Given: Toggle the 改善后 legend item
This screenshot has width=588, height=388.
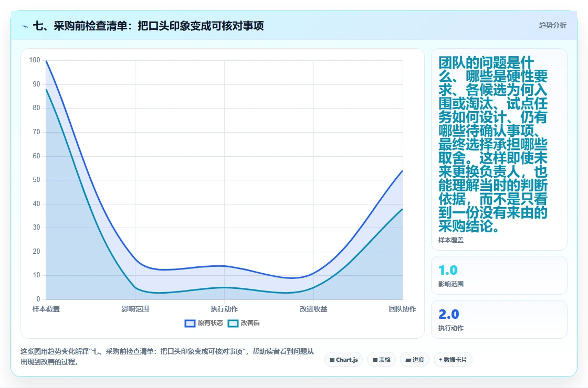Looking at the screenshot, I should pos(244,323).
